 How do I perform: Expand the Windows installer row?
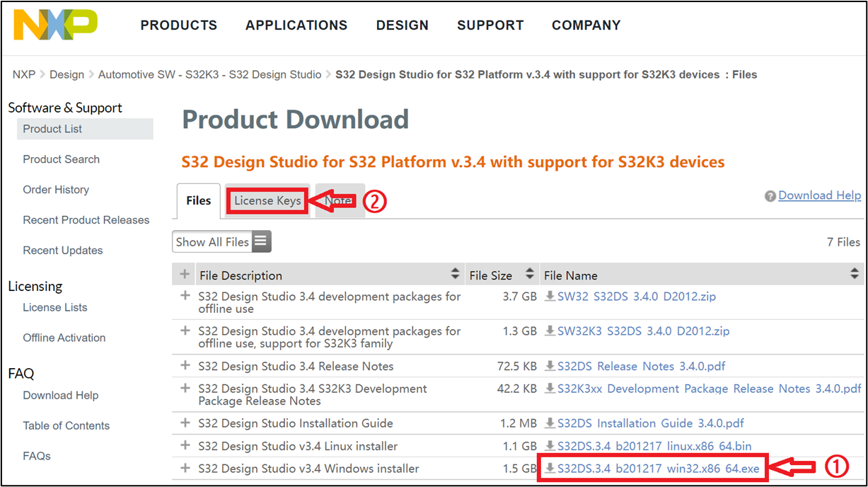point(185,468)
